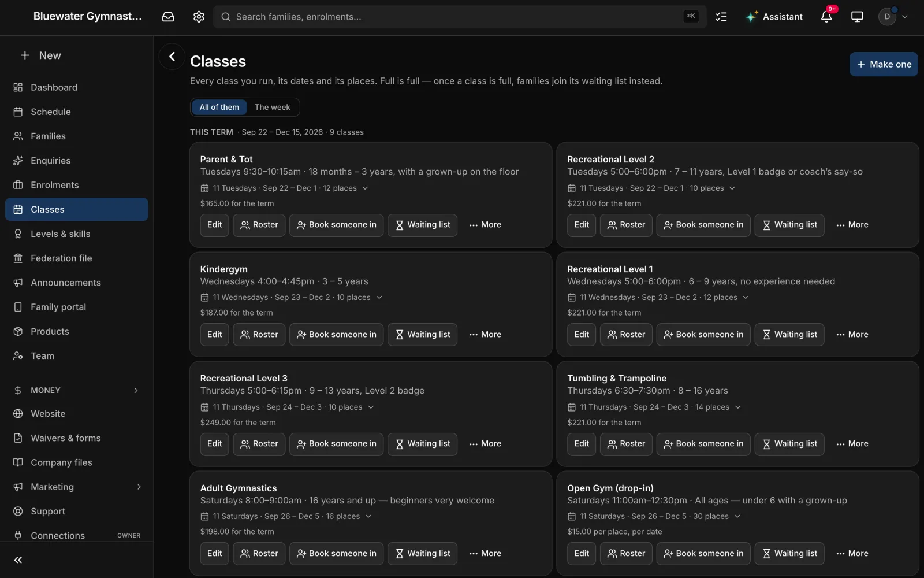Expand the MONEY section

point(77,390)
